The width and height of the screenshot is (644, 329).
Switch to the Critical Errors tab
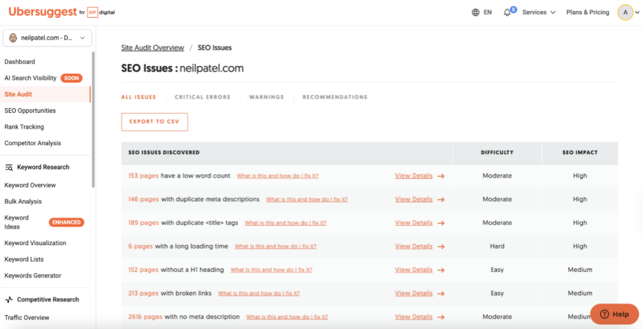point(202,97)
